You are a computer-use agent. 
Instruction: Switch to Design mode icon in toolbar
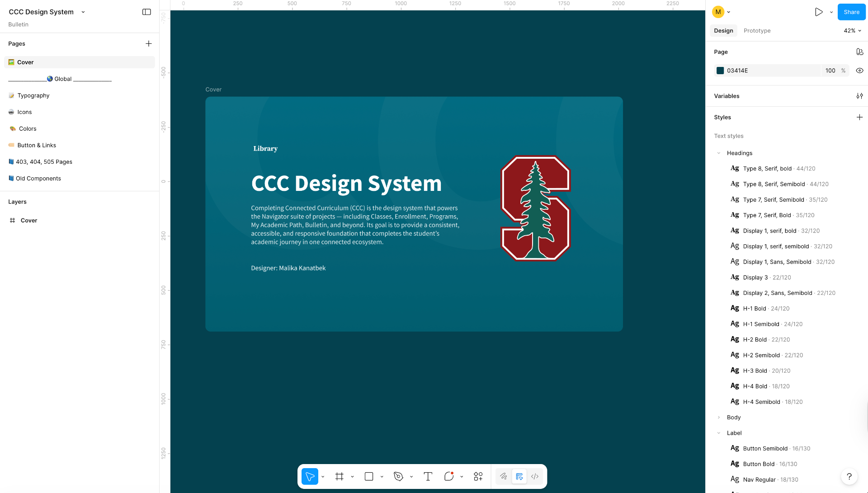[x=519, y=476]
